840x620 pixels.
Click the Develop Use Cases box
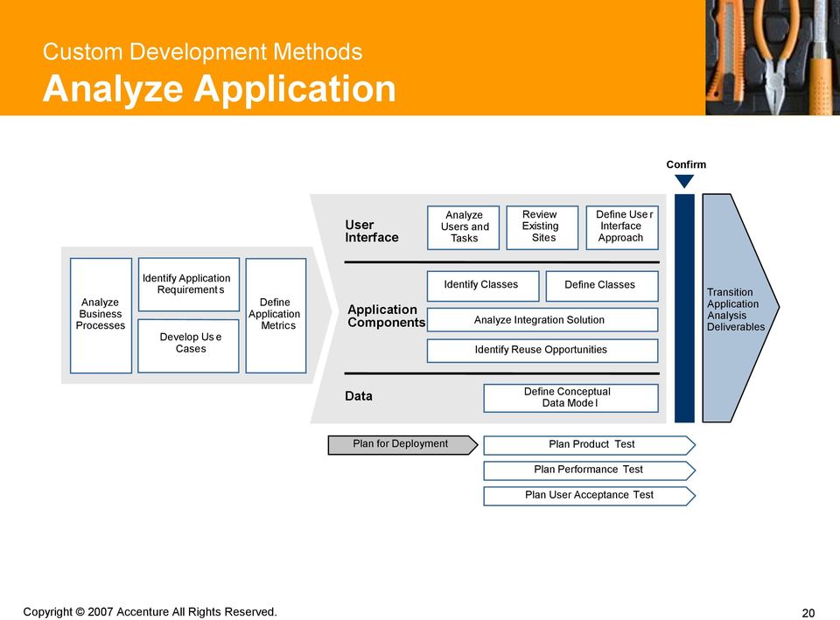tap(188, 346)
